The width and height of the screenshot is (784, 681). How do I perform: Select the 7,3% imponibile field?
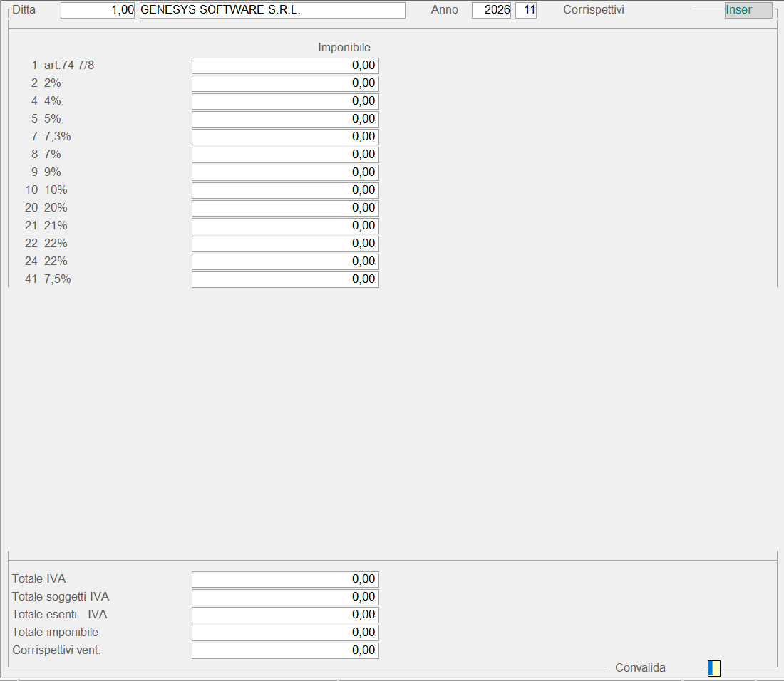coord(285,137)
